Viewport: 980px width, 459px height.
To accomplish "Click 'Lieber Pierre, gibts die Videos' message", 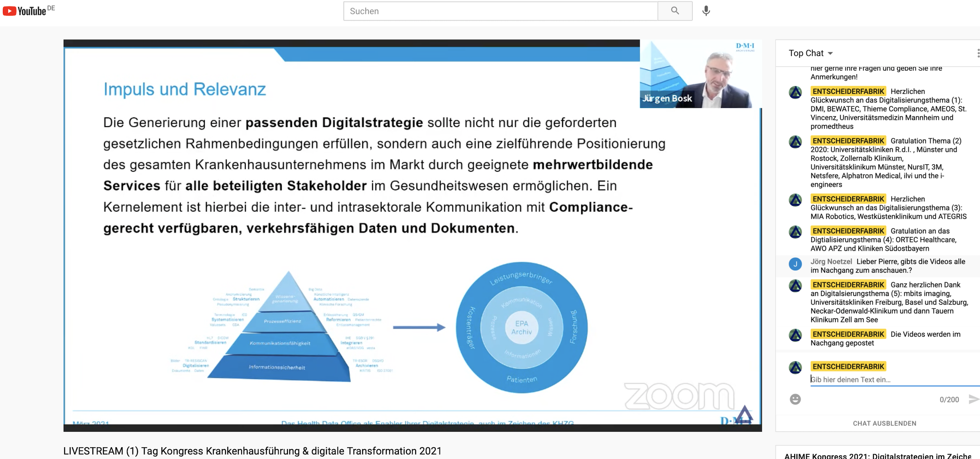I will 888,266.
